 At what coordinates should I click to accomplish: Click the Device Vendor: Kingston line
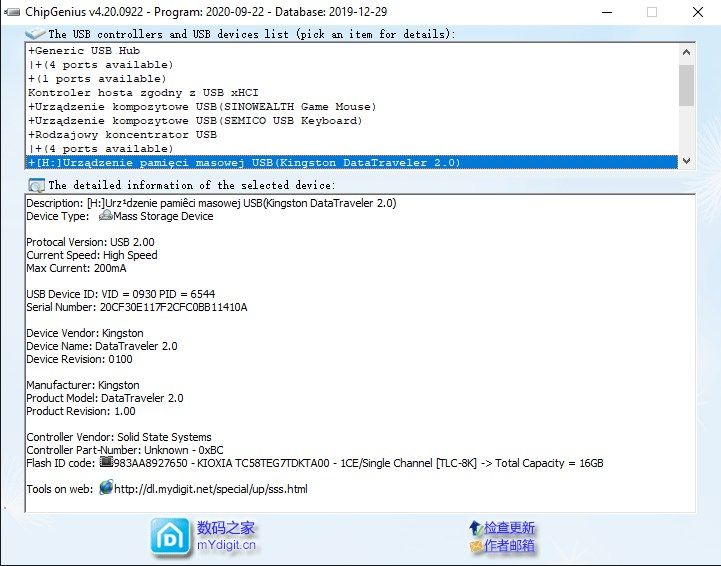pyautogui.click(x=85, y=333)
